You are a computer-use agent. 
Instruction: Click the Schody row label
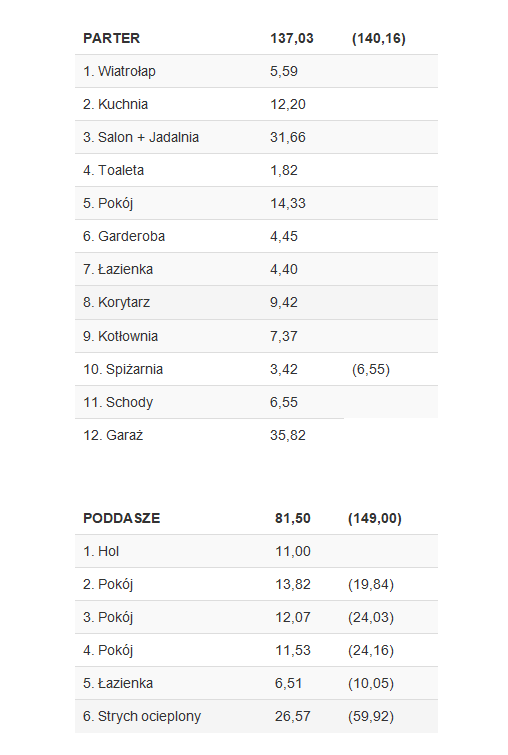pos(118,403)
